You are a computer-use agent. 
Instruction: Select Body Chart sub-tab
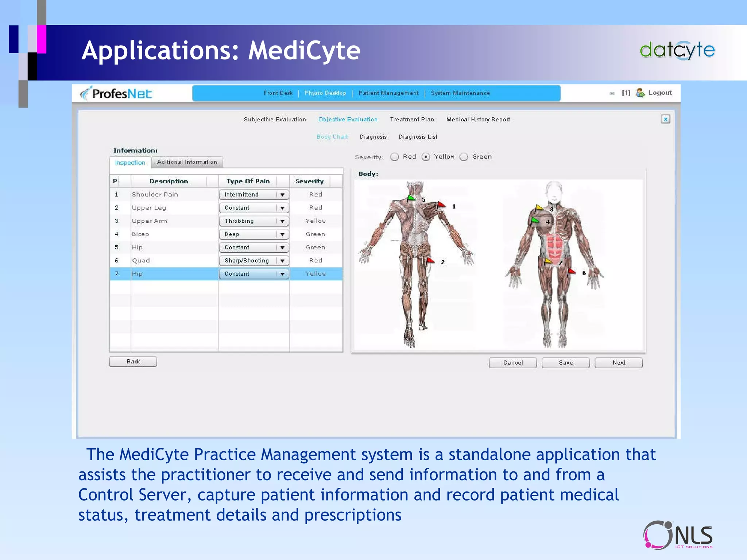click(x=332, y=137)
